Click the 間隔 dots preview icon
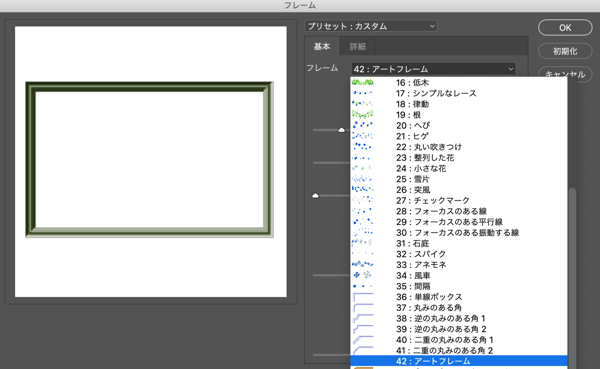This screenshot has width=600, height=369. pos(362,286)
